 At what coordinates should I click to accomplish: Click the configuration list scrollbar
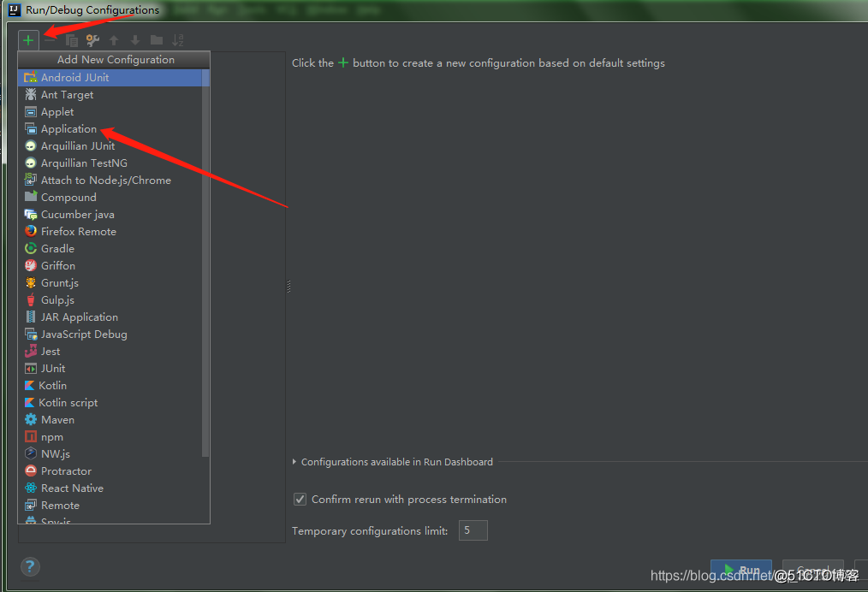pyautogui.click(x=205, y=263)
